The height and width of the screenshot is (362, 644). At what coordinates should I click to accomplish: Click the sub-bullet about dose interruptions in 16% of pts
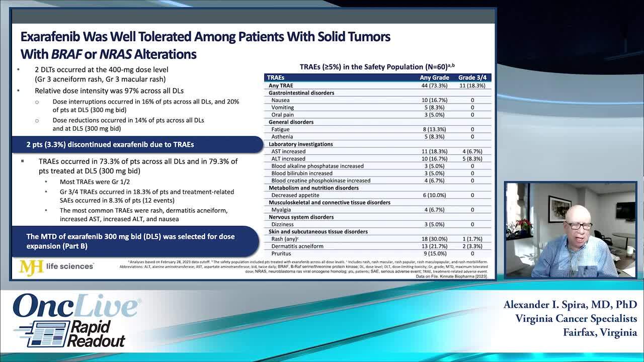coord(146,106)
